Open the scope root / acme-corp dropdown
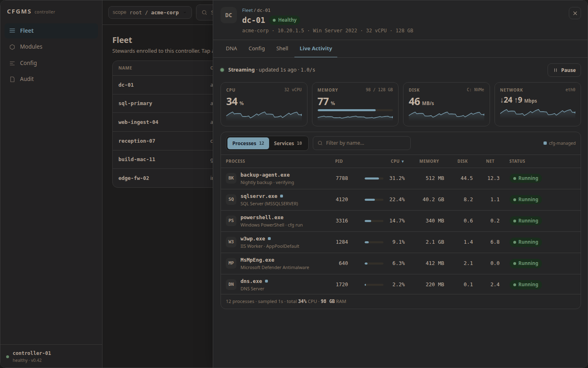 coord(150,12)
